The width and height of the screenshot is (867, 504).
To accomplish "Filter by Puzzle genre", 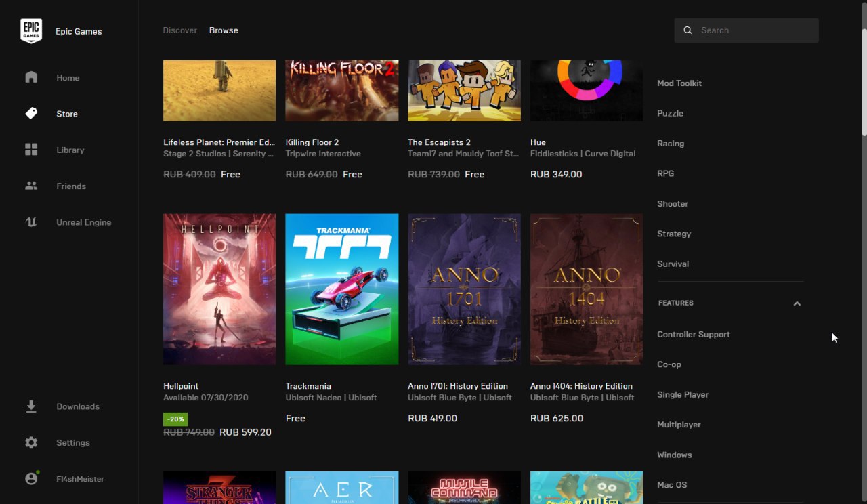I will point(670,113).
